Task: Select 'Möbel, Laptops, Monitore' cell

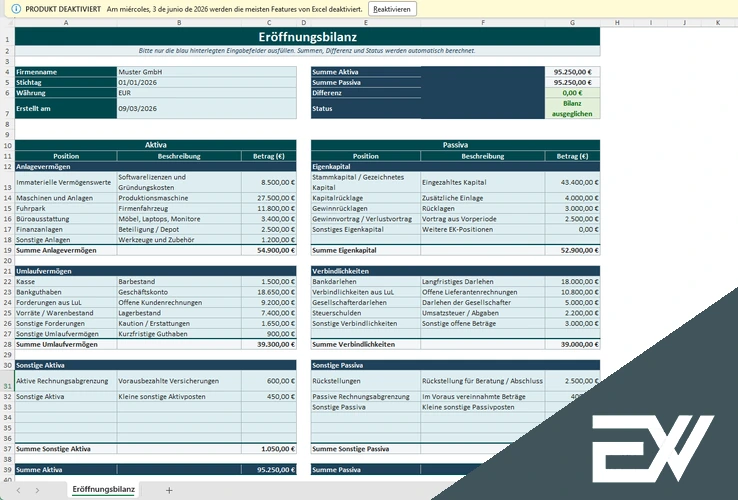Action: point(179,219)
